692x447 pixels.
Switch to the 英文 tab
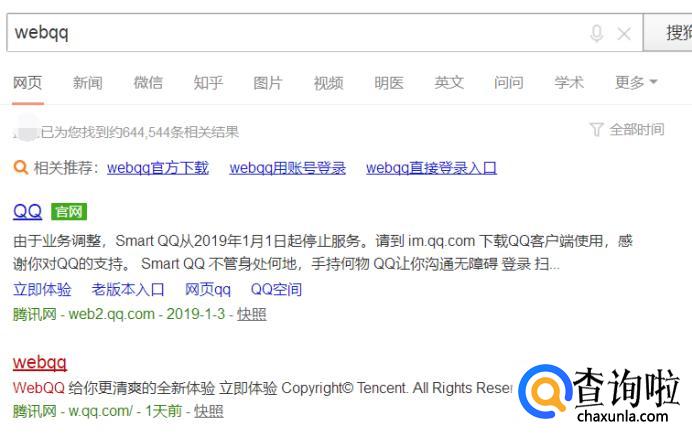(449, 83)
